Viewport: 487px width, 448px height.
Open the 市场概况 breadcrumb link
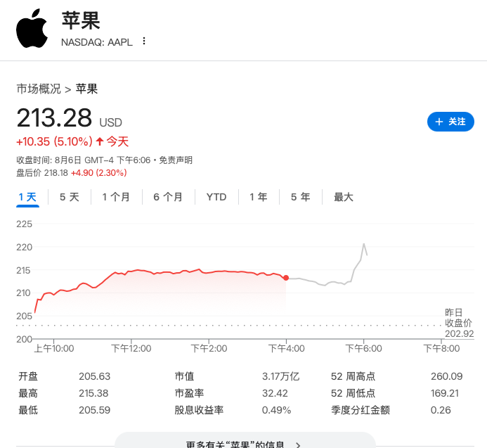coord(39,89)
